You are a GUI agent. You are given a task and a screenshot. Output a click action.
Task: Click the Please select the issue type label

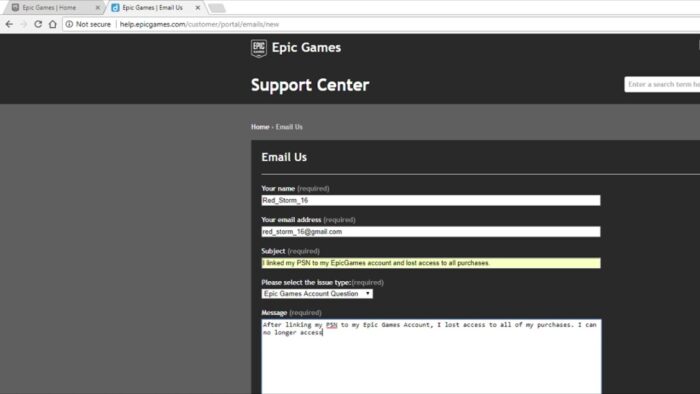[x=306, y=282]
